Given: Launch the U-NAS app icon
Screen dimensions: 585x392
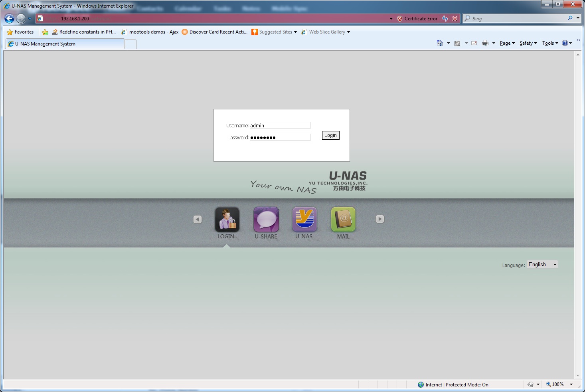Looking at the screenshot, I should [x=304, y=219].
